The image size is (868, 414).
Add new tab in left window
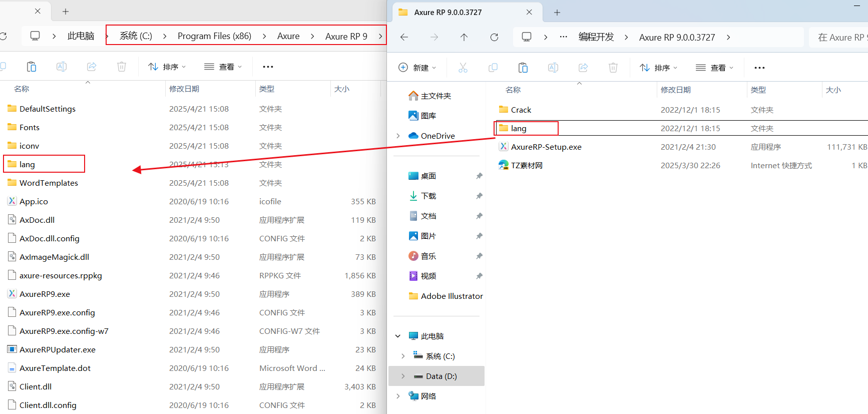[x=66, y=11]
